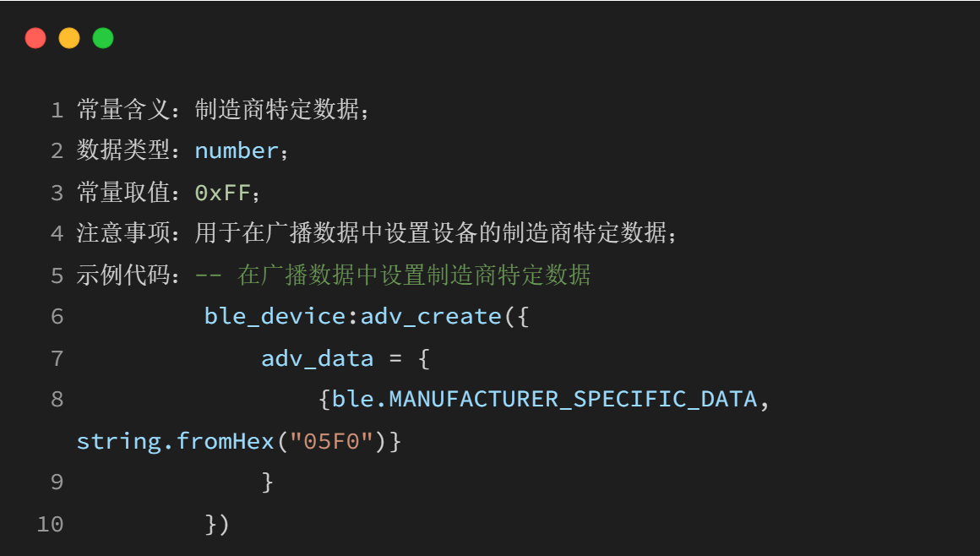The height and width of the screenshot is (556, 980).
Task: Click ble.MANUFACTURER_SPECIFIC_DATA constant
Action: click(x=545, y=399)
